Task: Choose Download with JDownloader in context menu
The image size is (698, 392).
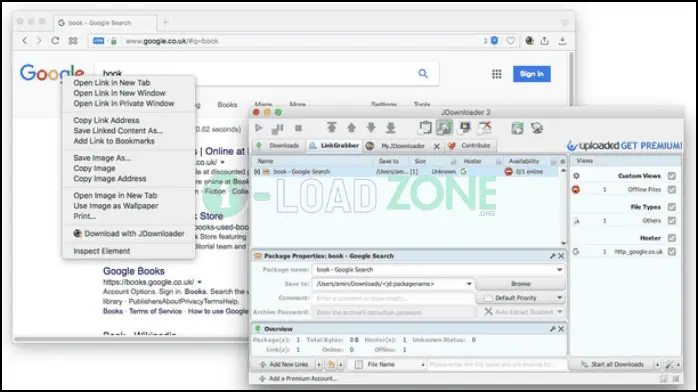Action: coord(129,234)
